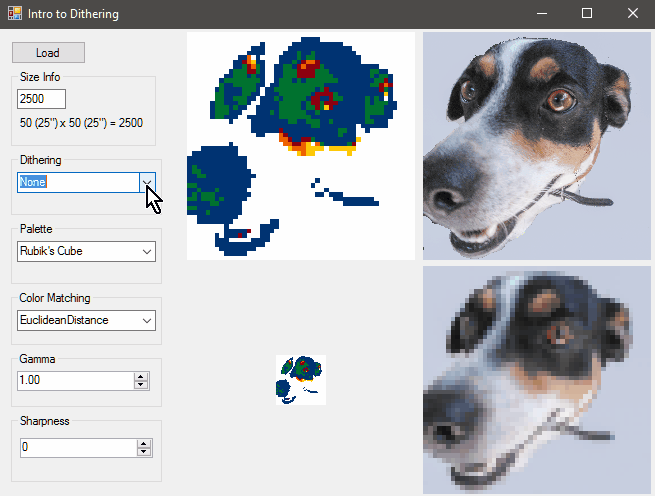The height and width of the screenshot is (496, 655).
Task: Click the large Rubik's Cube palette dog preview
Action: [301, 146]
